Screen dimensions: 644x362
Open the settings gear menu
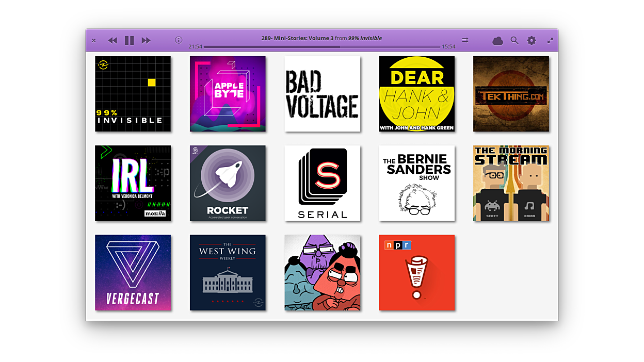coord(532,40)
